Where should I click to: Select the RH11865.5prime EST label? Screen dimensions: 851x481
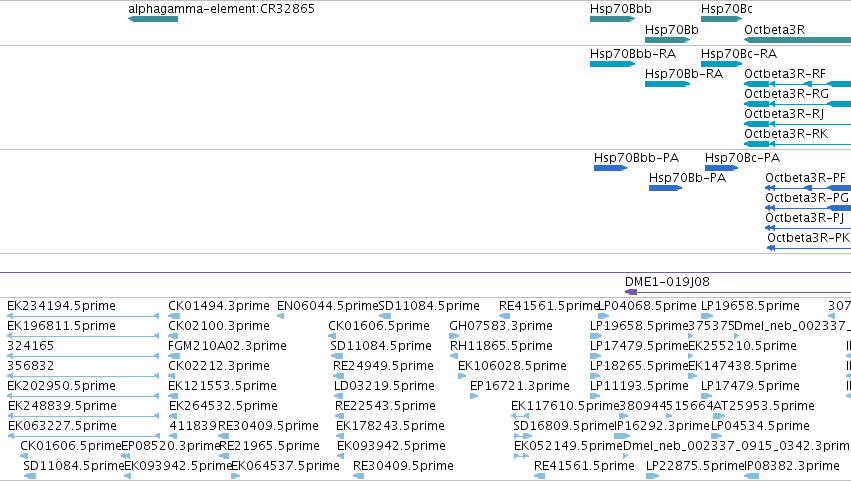coord(501,346)
